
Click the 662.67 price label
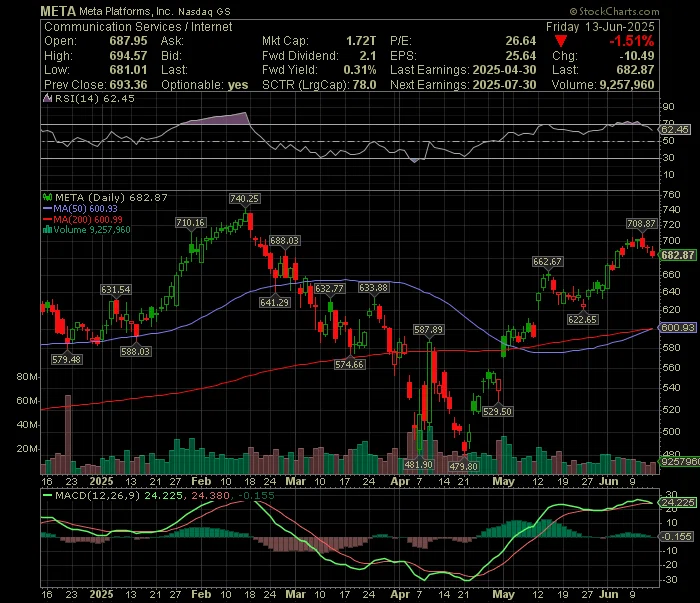547,262
